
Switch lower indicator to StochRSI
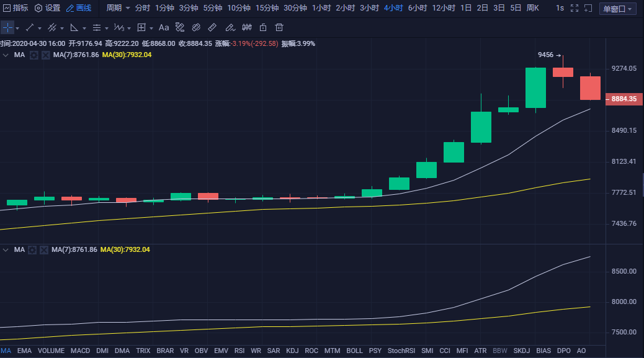tap(401, 351)
